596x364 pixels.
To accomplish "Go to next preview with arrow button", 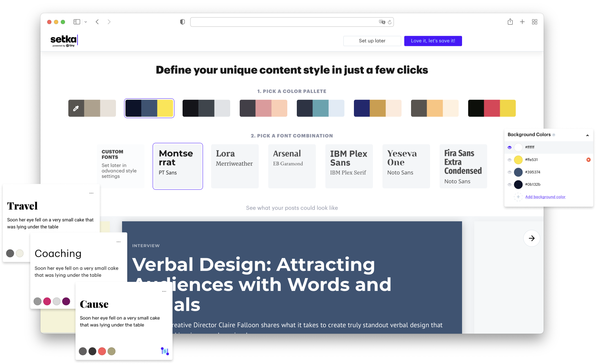I will [532, 238].
